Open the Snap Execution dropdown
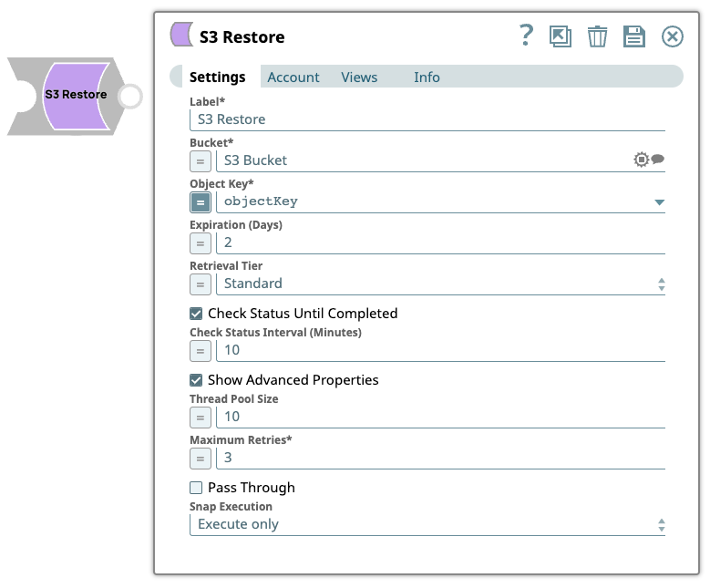This screenshot has width=710, height=588. (427, 524)
